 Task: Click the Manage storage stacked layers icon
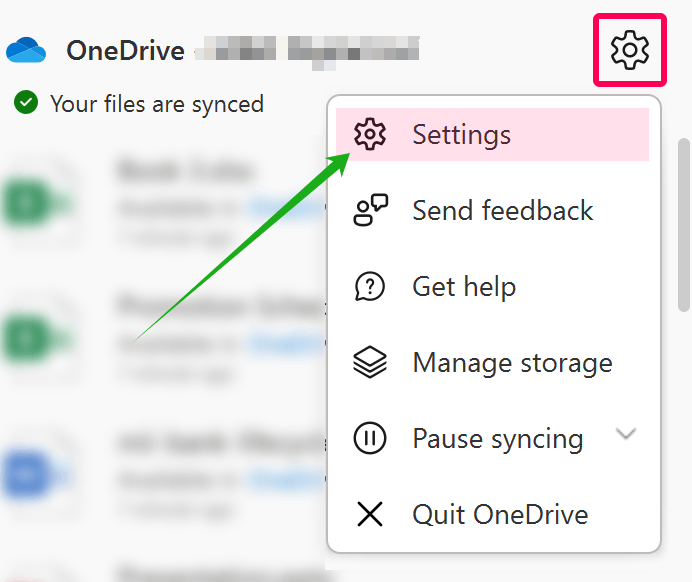point(370,362)
